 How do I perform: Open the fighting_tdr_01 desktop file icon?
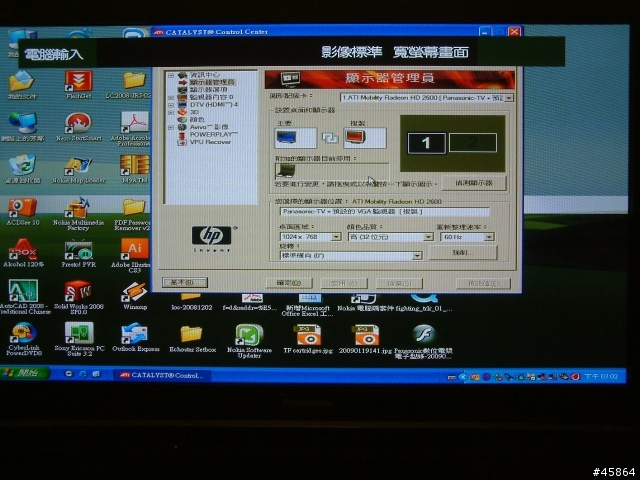[x=424, y=302]
